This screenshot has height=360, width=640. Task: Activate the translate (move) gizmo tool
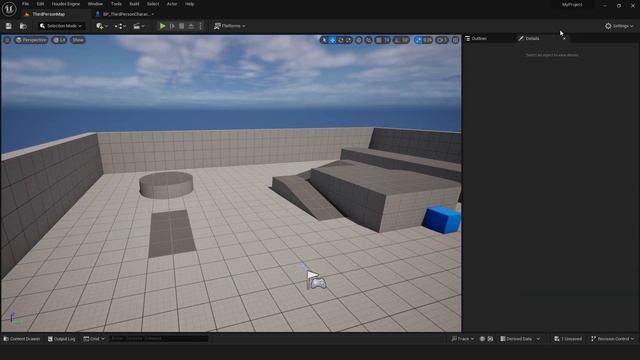point(333,40)
